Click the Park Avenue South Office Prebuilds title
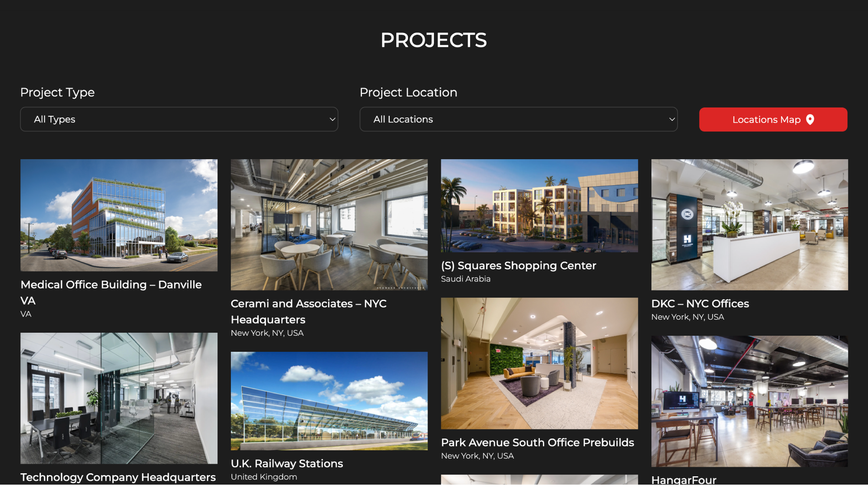The image size is (868, 488). pos(537,442)
